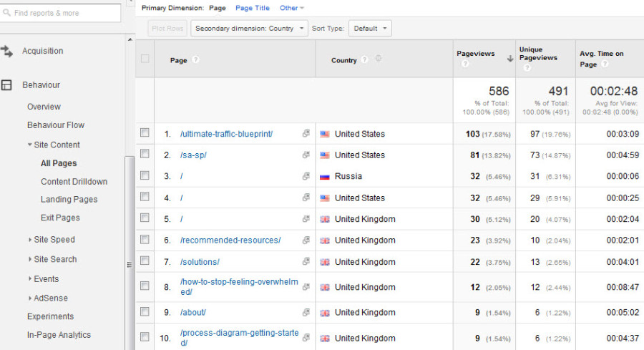Open /process-diagram-getting-started/ external link icon
644x350 pixels.
[306, 338]
